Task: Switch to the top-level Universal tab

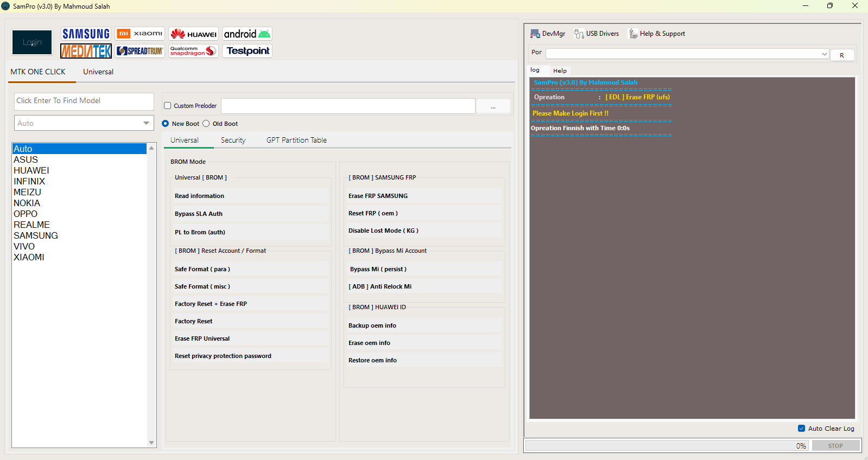Action: [98, 72]
